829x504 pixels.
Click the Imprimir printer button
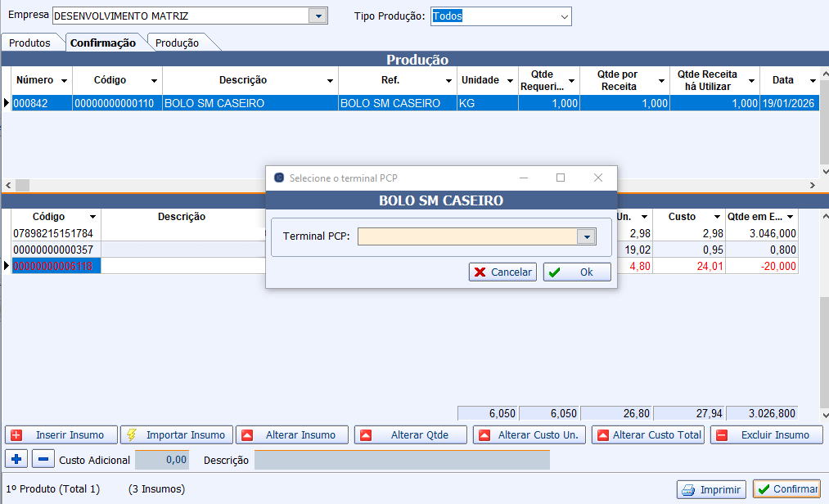[x=711, y=489]
